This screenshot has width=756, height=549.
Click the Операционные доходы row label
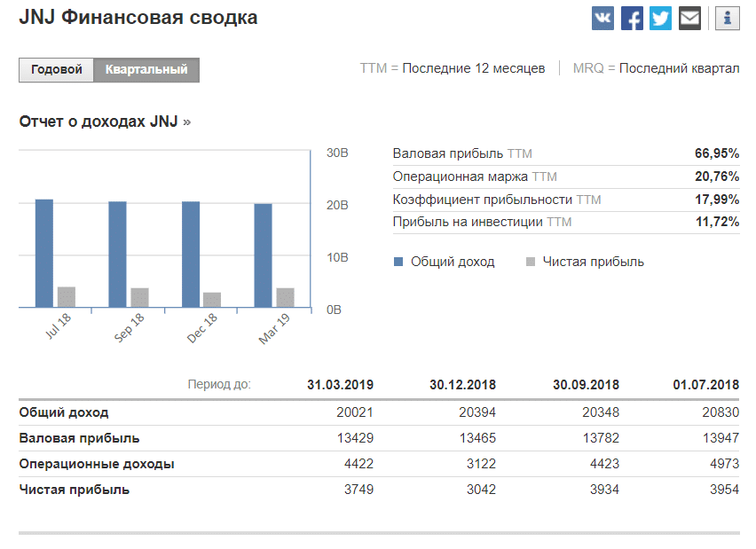pyautogui.click(x=97, y=464)
